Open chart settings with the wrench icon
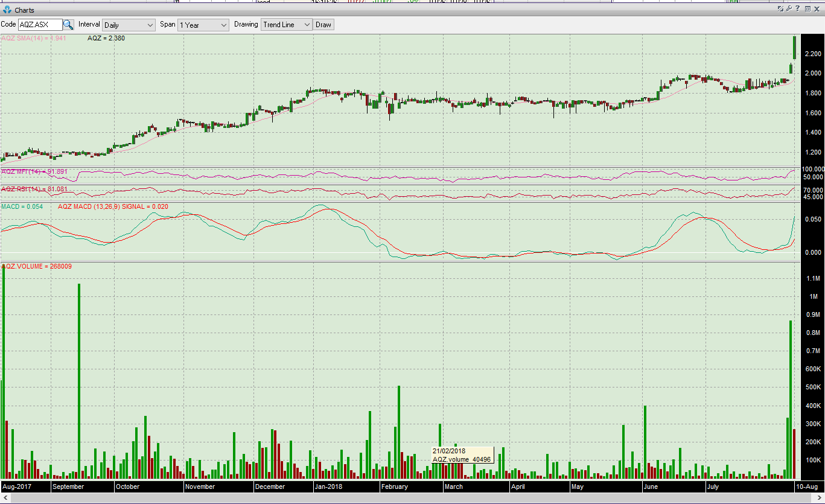Image resolution: width=825 pixels, height=504 pixels. 789,9
